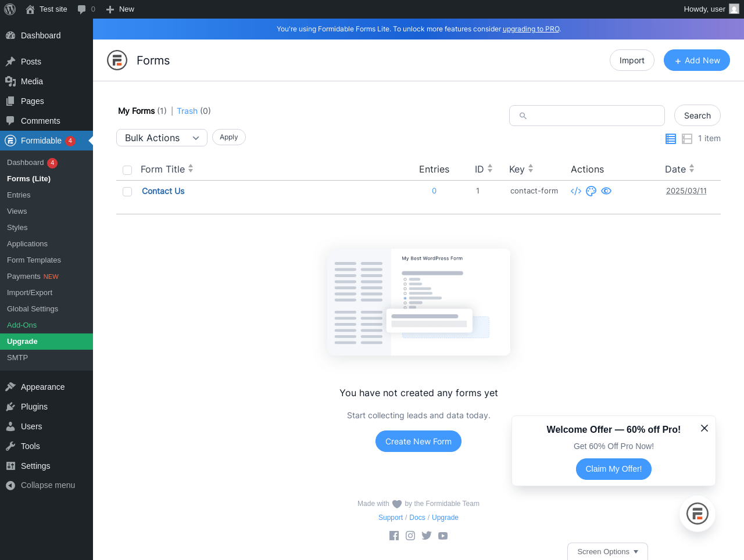
Task: Tick the Contact Us row checkbox
Action: coord(127,192)
